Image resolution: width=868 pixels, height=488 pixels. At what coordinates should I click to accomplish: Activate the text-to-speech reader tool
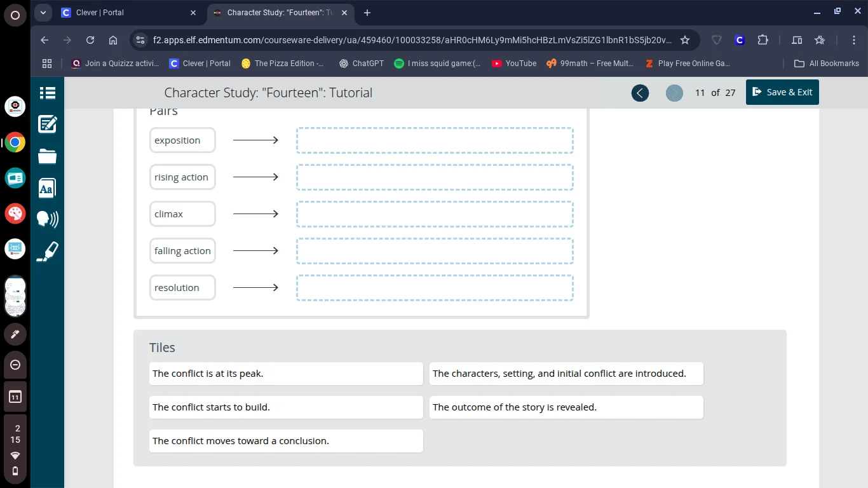[48, 219]
